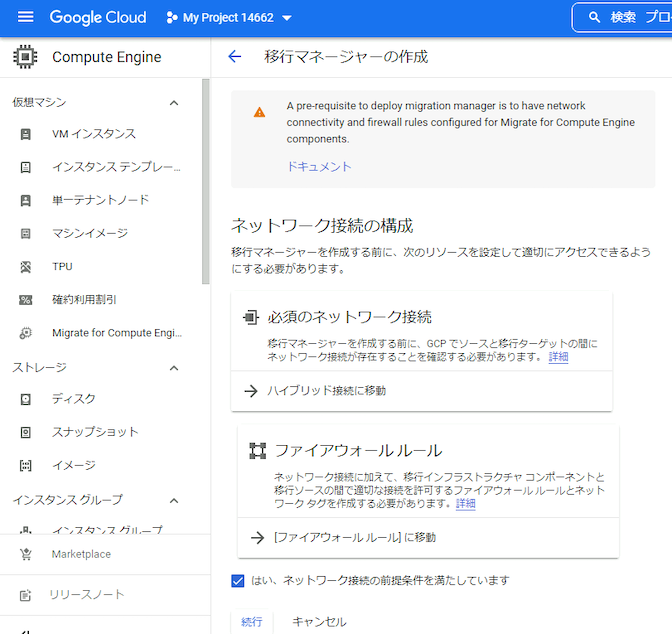Click the Migrate for Compute Engine icon
Image resolution: width=672 pixels, height=634 pixels.
[x=26, y=333]
